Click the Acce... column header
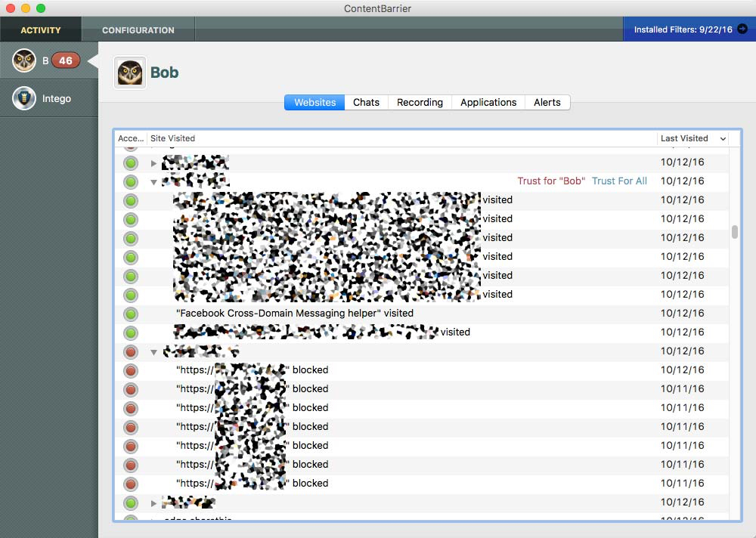Image resolution: width=756 pixels, height=538 pixels. pyautogui.click(x=131, y=138)
